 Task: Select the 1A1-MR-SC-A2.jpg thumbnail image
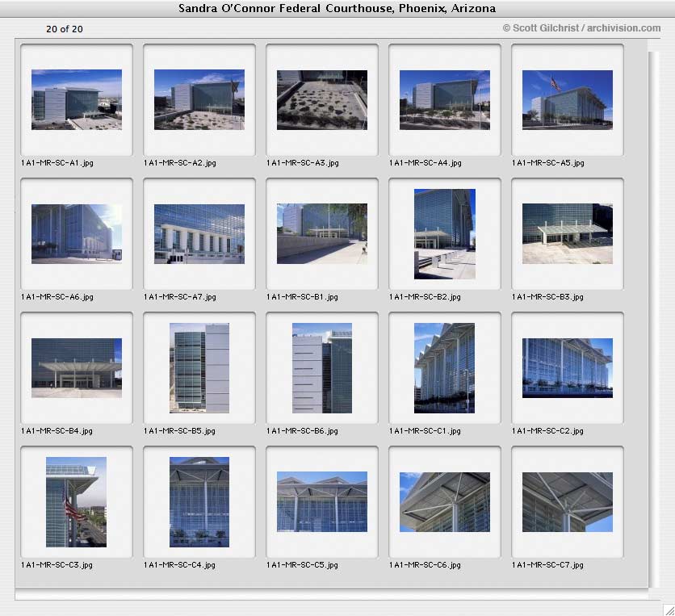click(199, 99)
